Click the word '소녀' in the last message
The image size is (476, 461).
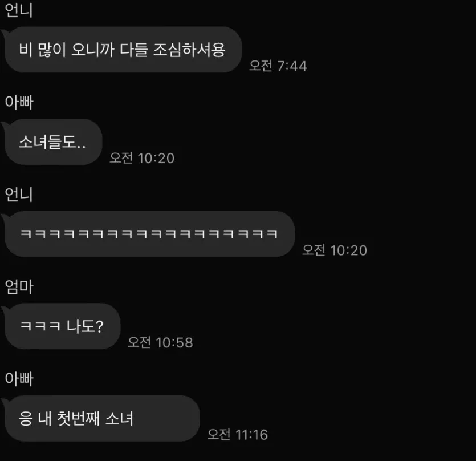119,418
